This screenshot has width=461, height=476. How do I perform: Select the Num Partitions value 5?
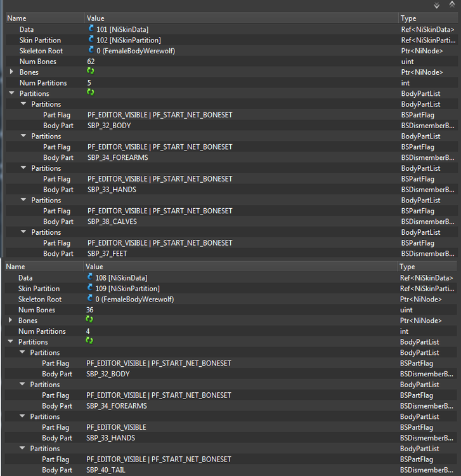pyautogui.click(x=89, y=83)
